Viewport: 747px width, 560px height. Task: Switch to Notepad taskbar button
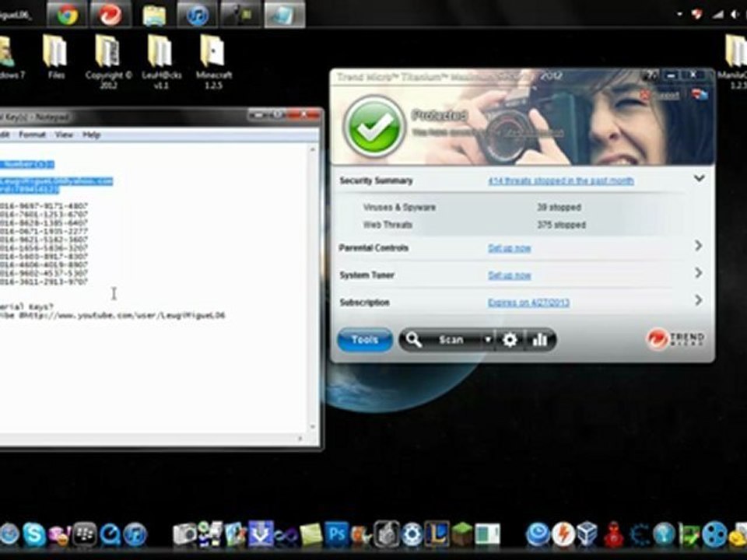284,14
